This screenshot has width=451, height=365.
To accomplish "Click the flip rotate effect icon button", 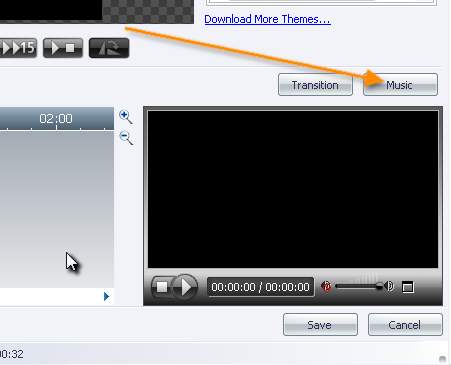I will click(109, 48).
